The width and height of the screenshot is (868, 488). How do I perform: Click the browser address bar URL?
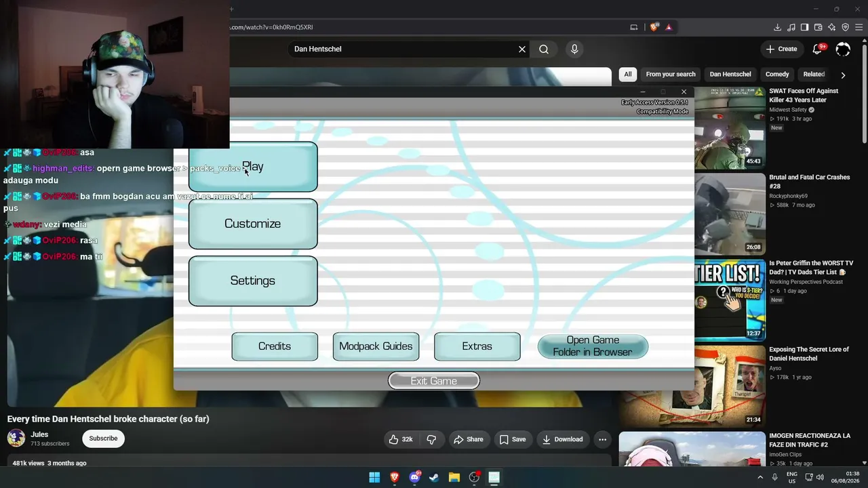271,27
